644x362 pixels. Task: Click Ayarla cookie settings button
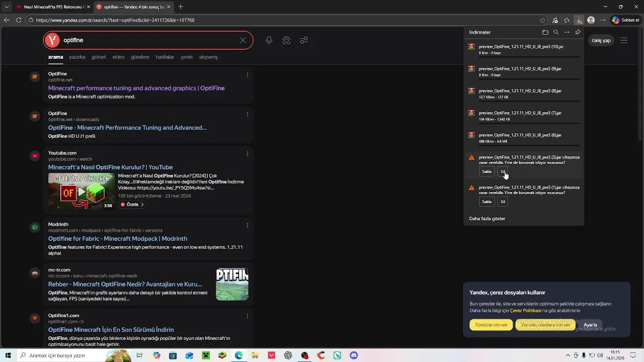(590, 325)
